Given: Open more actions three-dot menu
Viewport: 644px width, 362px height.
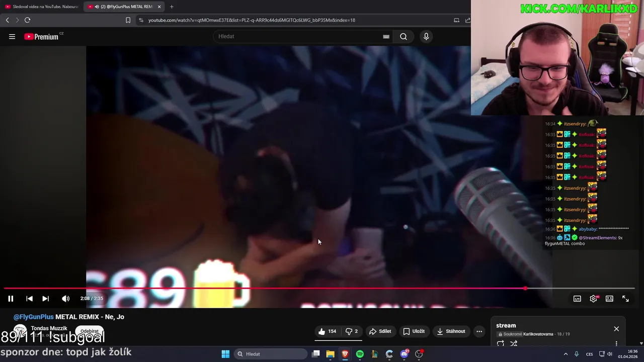Looking at the screenshot, I should (479, 331).
